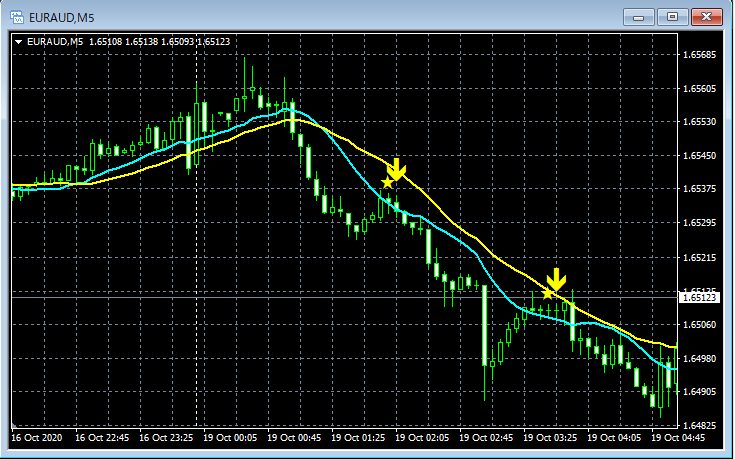Click the 16 Oct 2020 date label on time axis

(x=37, y=438)
